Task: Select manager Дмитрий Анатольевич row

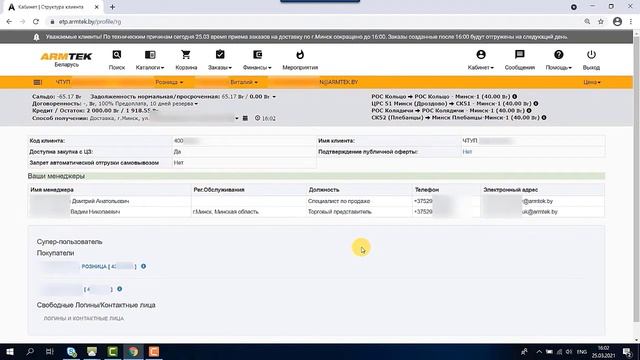Action: (x=316, y=201)
